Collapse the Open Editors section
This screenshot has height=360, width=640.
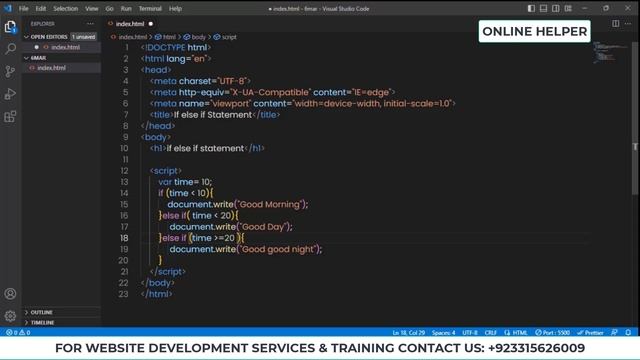tap(49, 37)
